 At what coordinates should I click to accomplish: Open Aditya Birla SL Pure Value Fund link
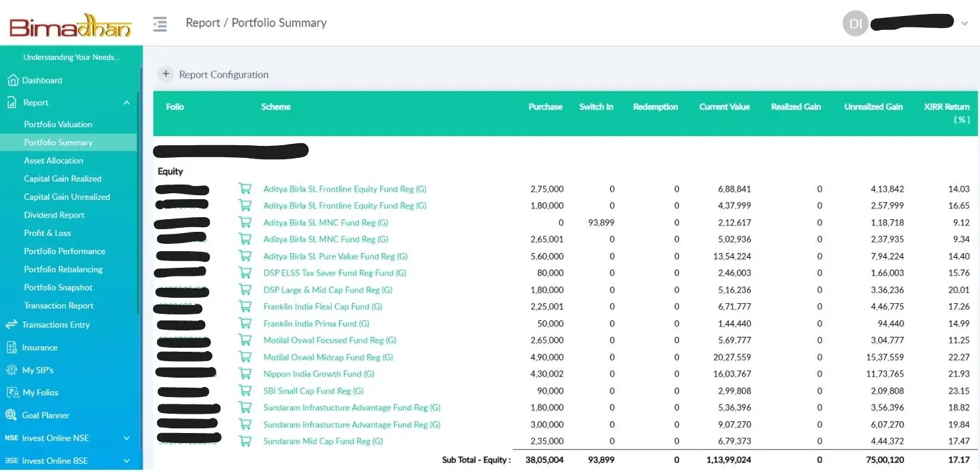pyautogui.click(x=336, y=256)
